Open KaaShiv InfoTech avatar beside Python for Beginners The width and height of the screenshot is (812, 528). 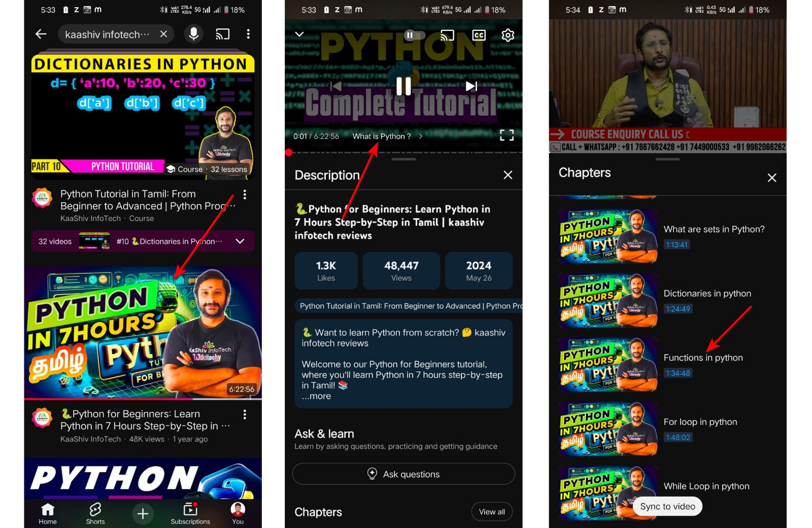click(42, 418)
